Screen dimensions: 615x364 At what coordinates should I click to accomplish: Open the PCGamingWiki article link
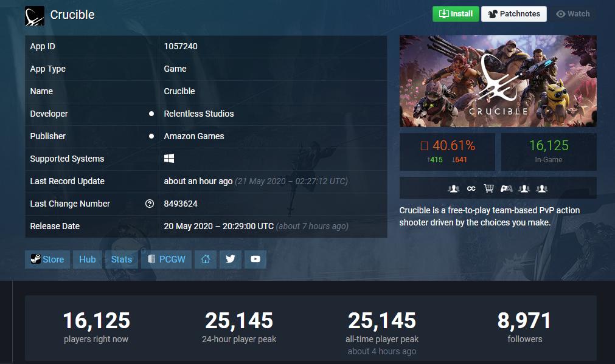point(166,259)
